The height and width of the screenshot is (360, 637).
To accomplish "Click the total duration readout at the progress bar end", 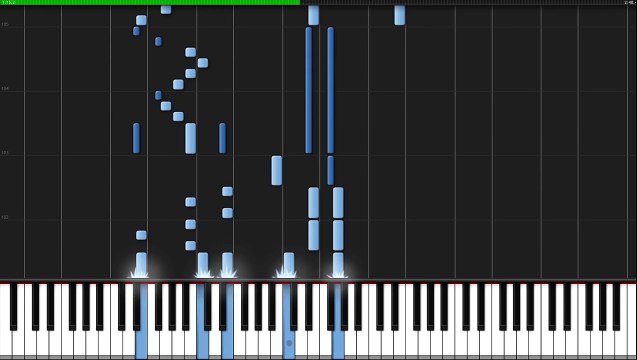I will coord(629,2).
